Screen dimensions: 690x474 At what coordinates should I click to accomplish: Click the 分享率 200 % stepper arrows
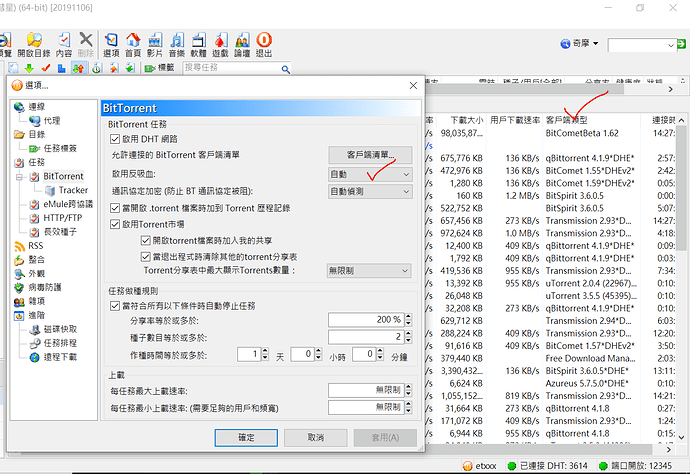tap(408, 320)
